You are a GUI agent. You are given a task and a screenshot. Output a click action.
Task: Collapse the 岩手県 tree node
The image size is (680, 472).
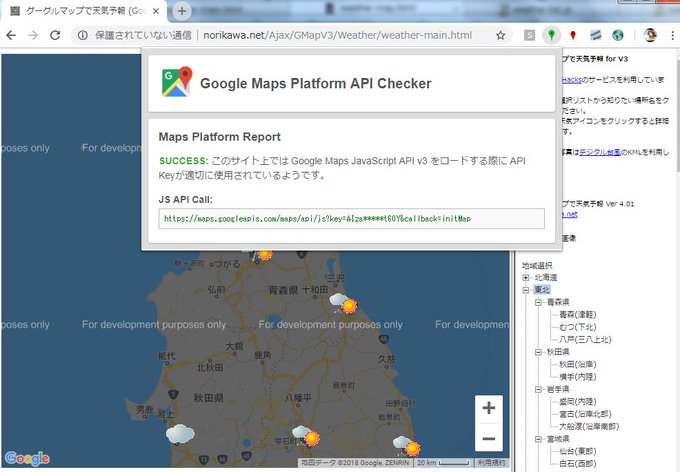click(538, 390)
